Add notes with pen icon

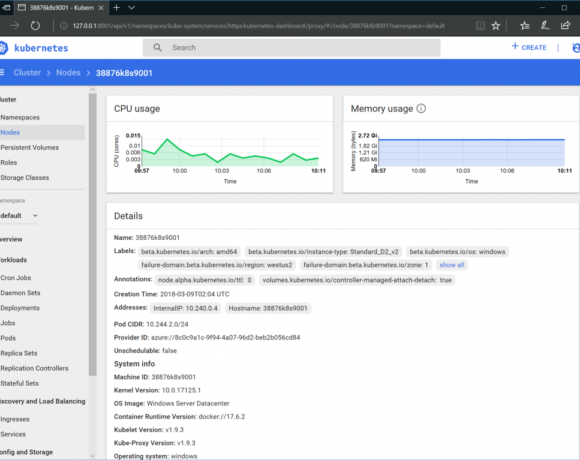(545, 26)
